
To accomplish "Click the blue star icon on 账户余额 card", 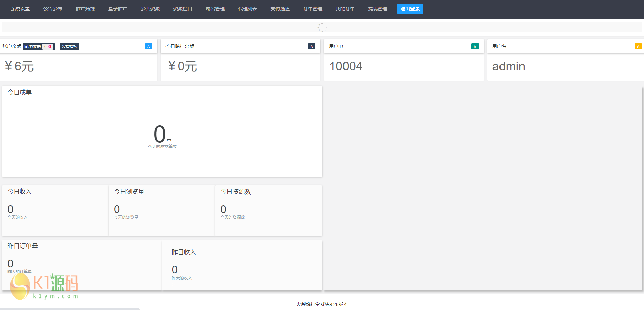I will (148, 46).
